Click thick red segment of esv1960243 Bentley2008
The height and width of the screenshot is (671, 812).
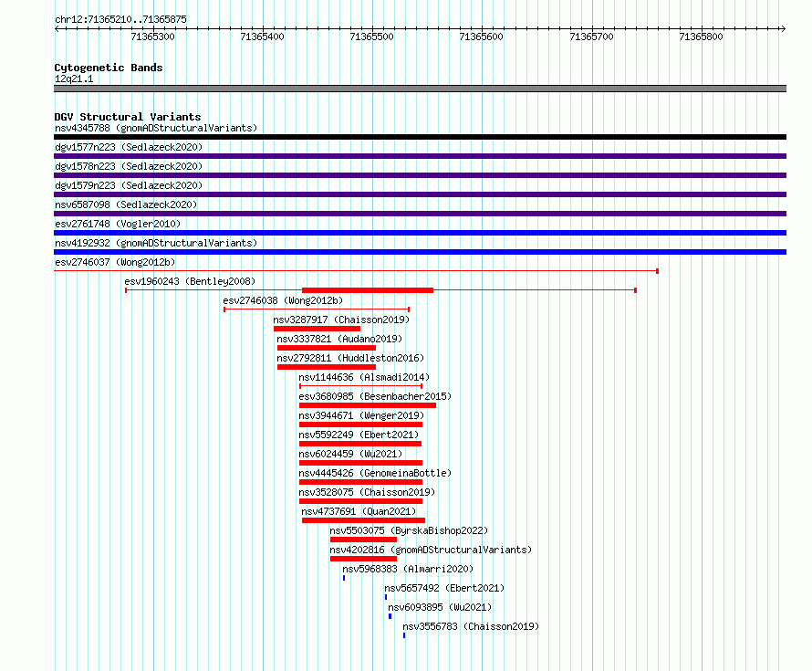(368, 290)
